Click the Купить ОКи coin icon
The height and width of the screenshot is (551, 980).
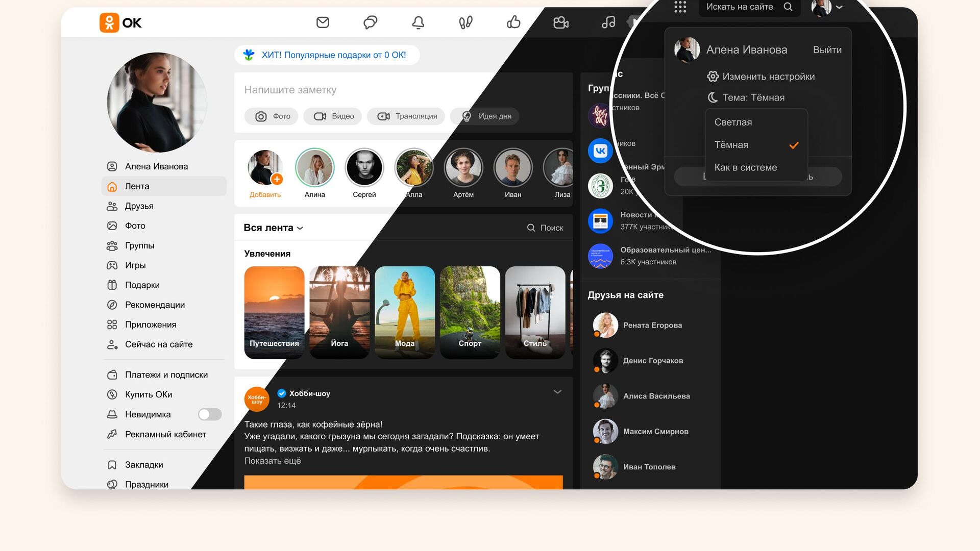click(112, 394)
